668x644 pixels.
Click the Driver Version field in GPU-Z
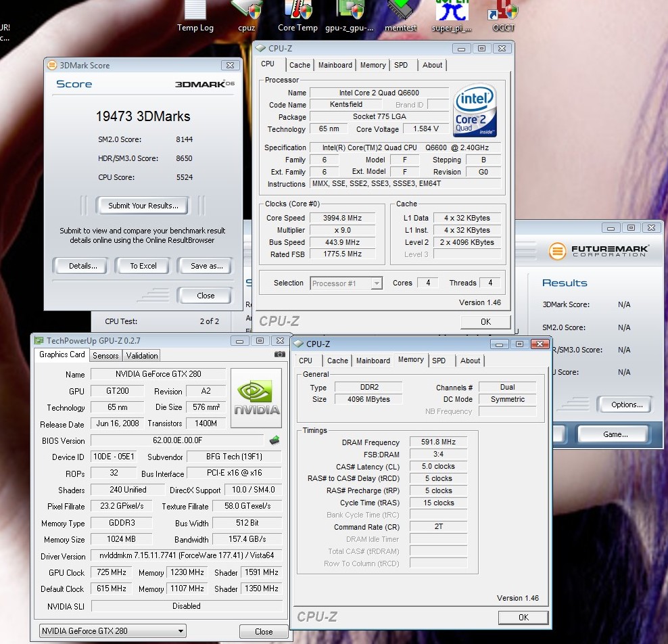(187, 555)
